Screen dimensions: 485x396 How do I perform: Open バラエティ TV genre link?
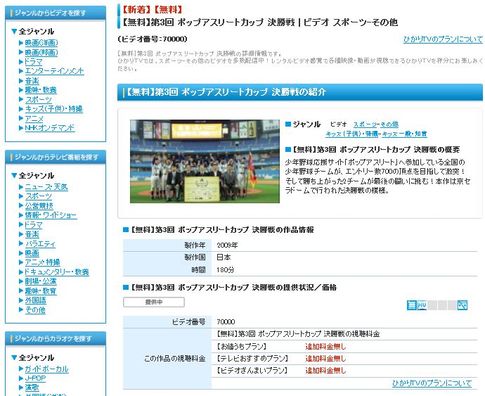(x=40, y=244)
